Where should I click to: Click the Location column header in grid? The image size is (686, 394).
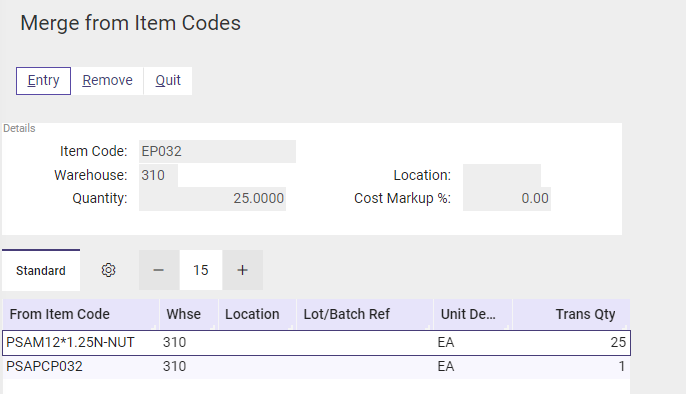257,314
